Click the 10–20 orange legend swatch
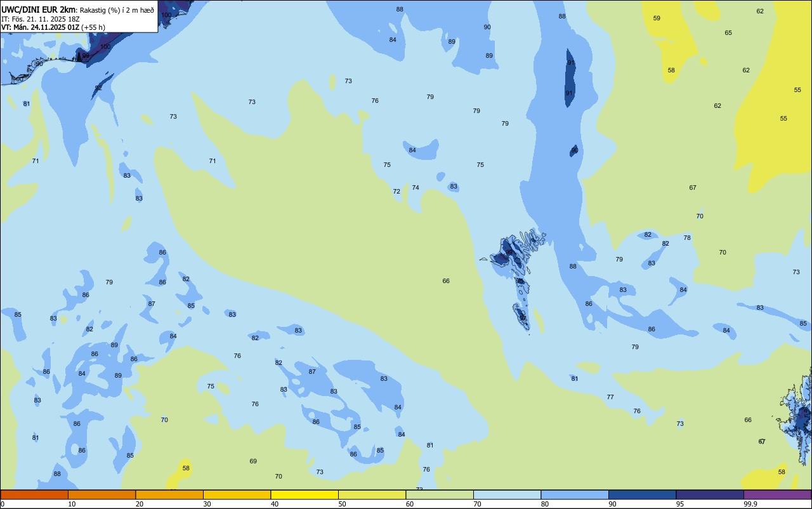This screenshot has height=509, width=812. [x=101, y=494]
